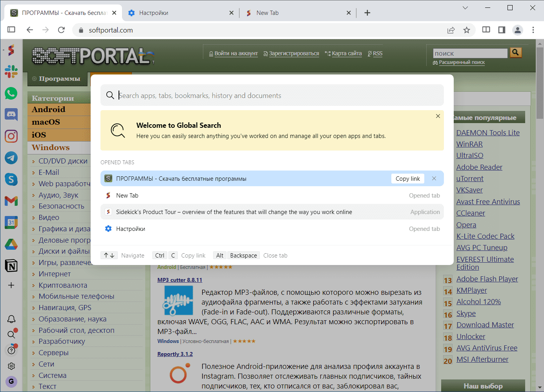Open Gmail from the sidebar
This screenshot has width=544, height=392.
click(11, 201)
